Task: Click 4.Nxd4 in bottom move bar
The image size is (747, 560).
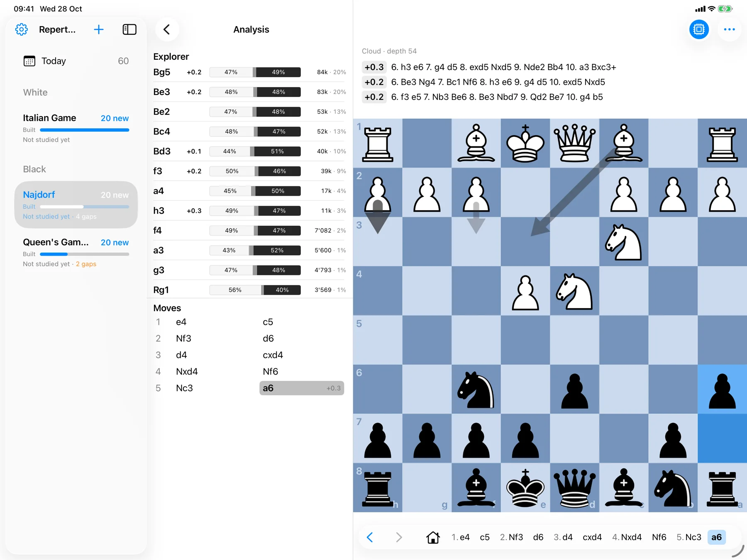Action: tap(627, 537)
